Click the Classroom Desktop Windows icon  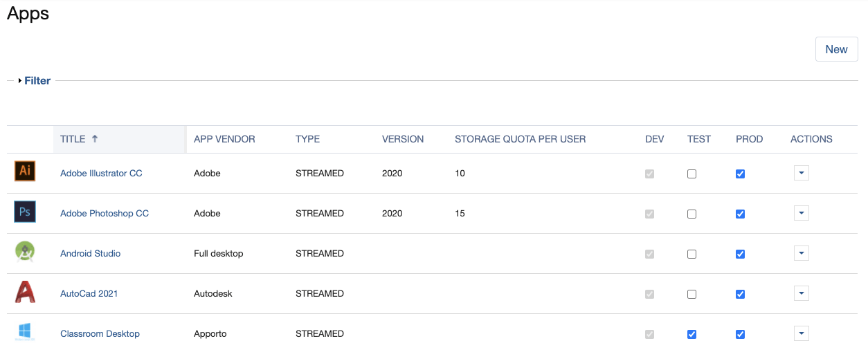25,332
